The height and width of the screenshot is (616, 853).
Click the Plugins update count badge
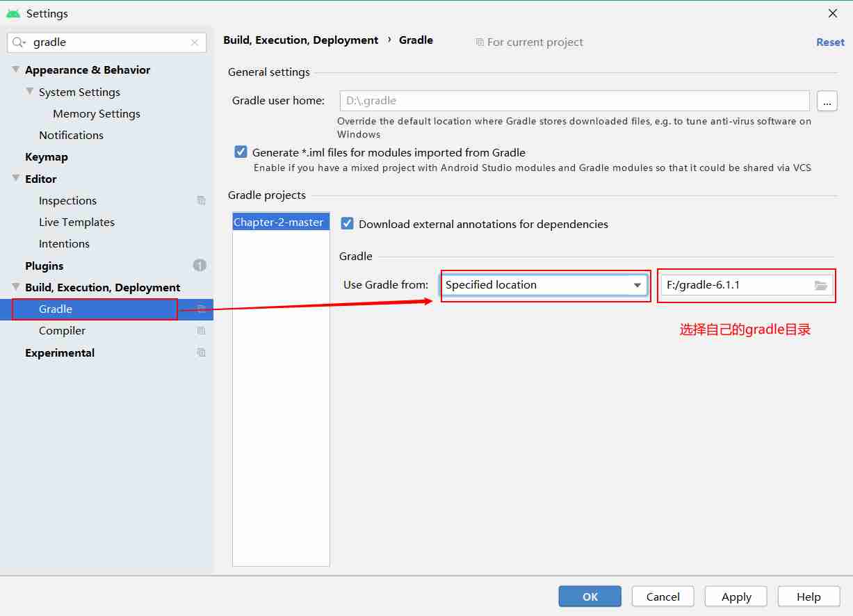[x=200, y=266]
